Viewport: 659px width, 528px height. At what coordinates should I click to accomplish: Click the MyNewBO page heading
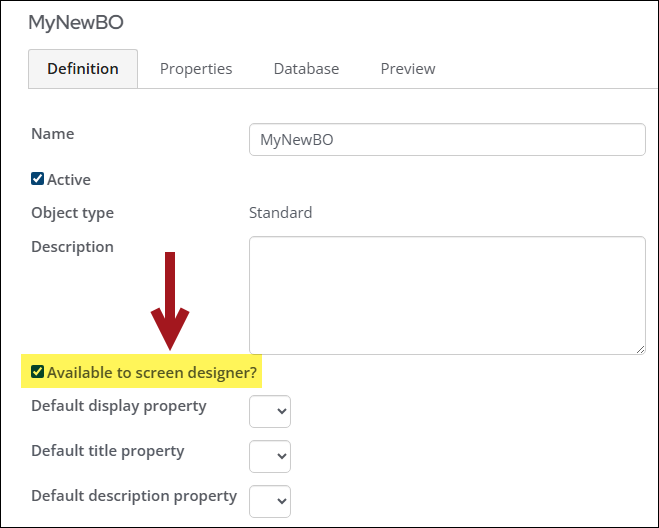point(76,22)
